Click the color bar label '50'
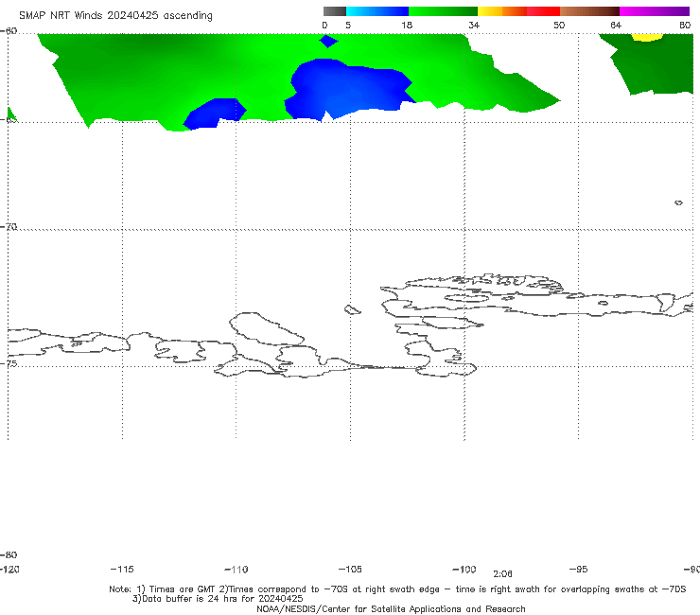 (559, 25)
